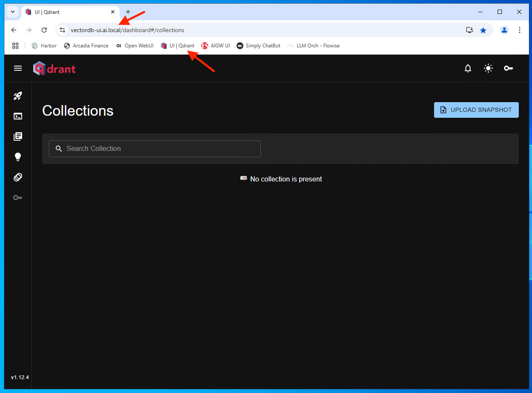Open the API key icon in header
This screenshot has height=393, width=532.
(x=508, y=69)
